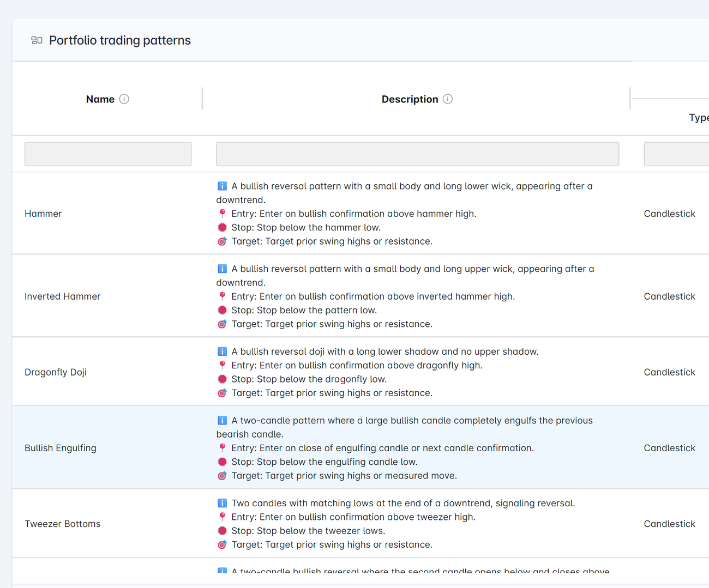Click the stop icon beside 'Stop below the tweezer lows'
This screenshot has width=709, height=588.
coord(222,531)
